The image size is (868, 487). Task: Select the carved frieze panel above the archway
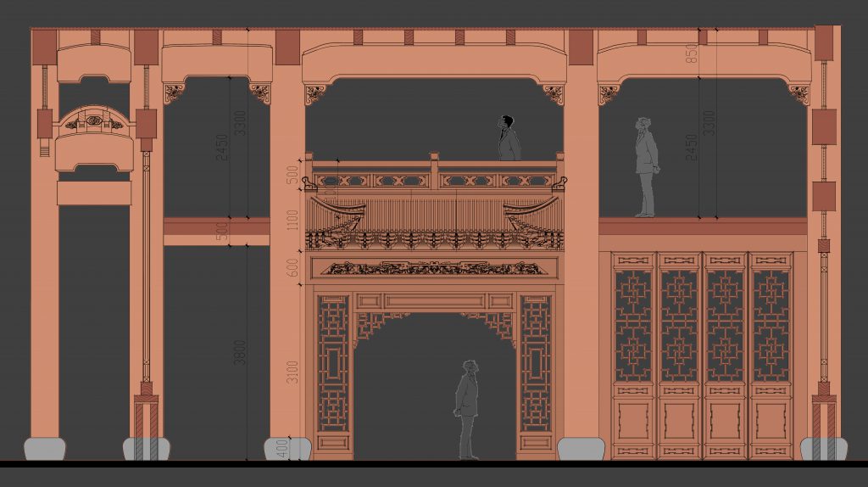click(434, 268)
